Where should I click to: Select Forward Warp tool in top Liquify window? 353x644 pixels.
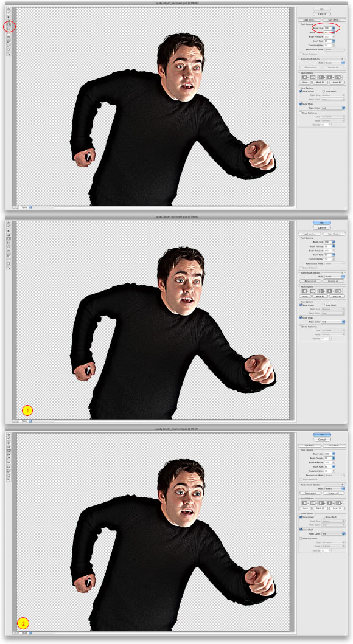pos(9,9)
